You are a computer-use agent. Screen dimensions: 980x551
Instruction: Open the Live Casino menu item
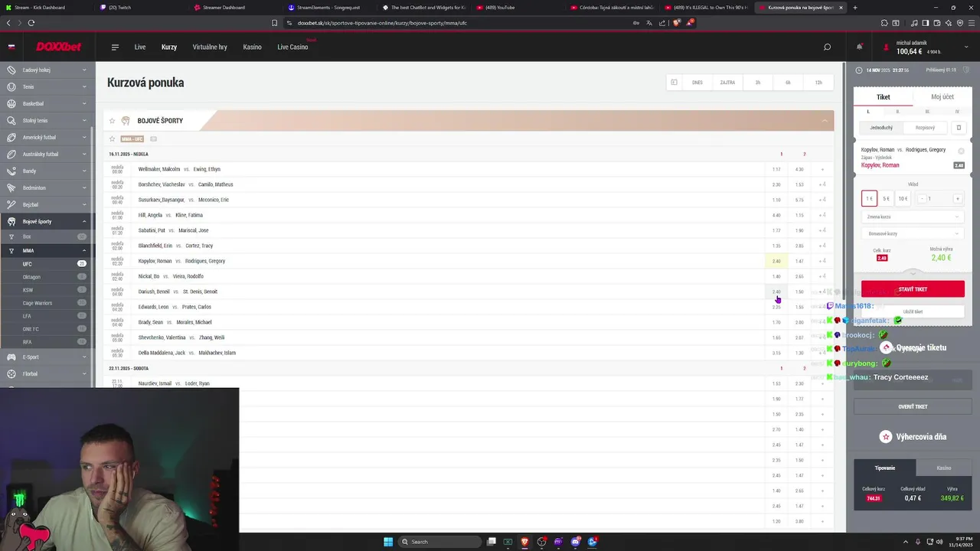coord(292,47)
